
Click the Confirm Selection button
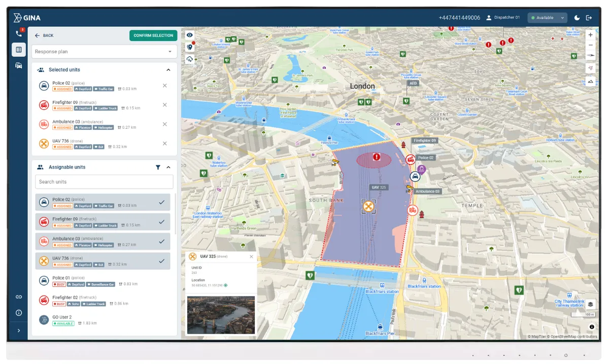click(x=153, y=35)
